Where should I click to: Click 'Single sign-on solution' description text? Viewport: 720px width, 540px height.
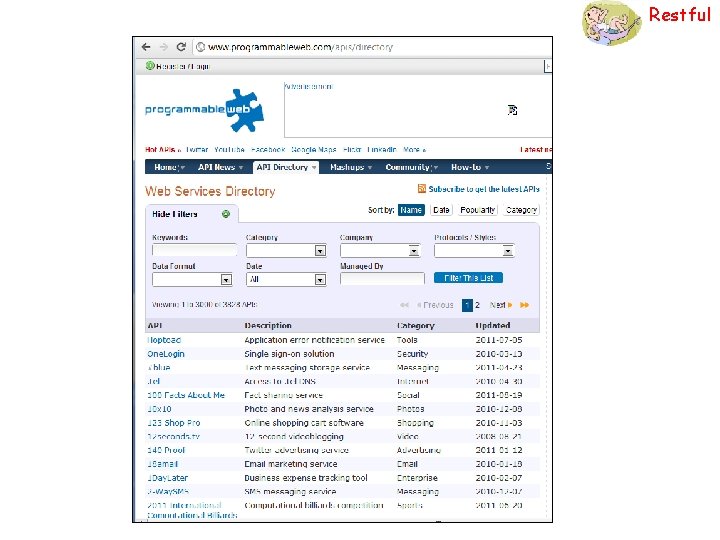tap(289, 354)
